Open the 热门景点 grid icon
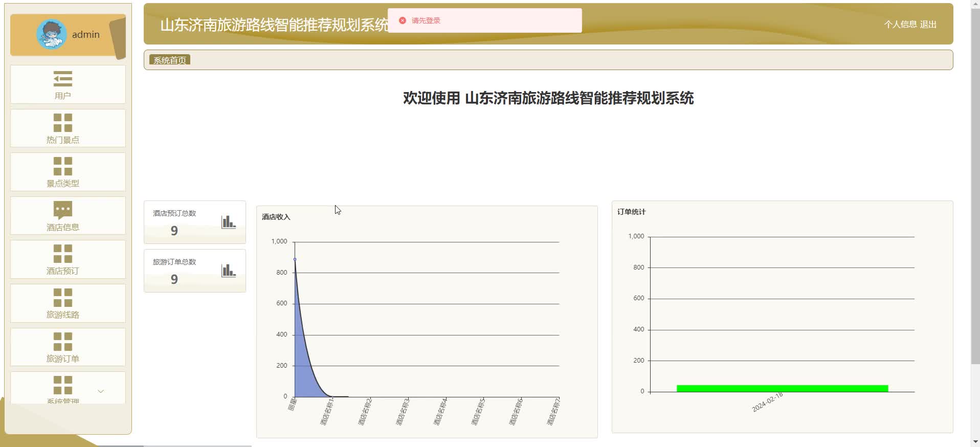Viewport: 980px width, 447px height. click(63, 123)
